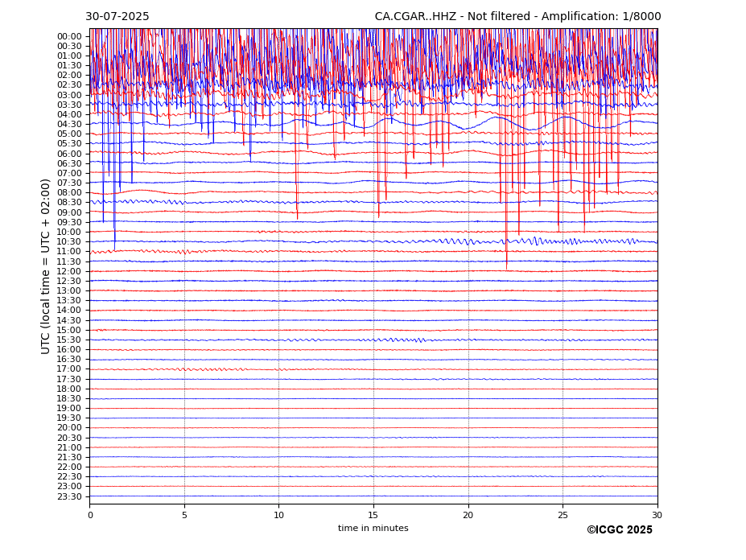Click the 01:00 time row label
The height and width of the screenshot is (560, 746).
point(69,56)
